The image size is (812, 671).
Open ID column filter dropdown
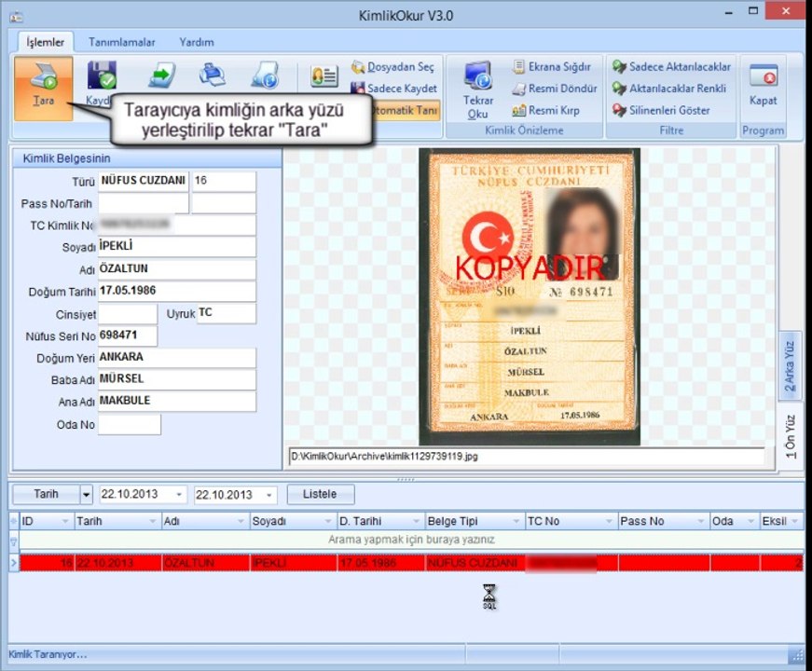point(65,521)
